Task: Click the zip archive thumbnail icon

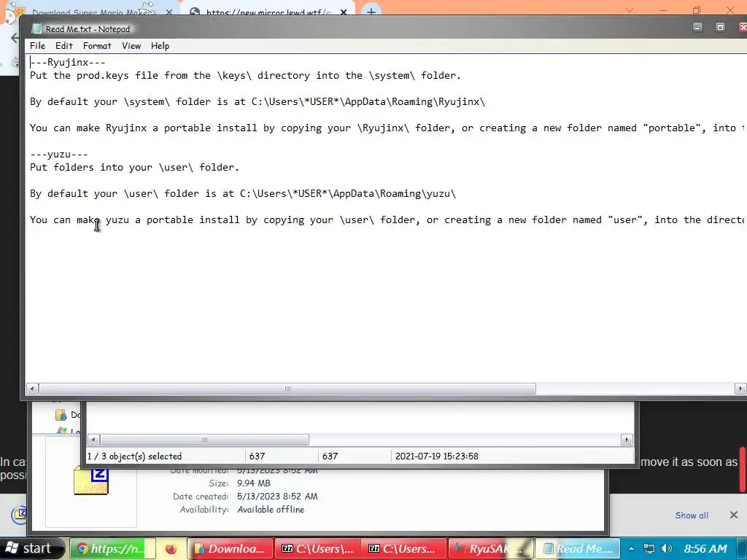Action: (91, 481)
